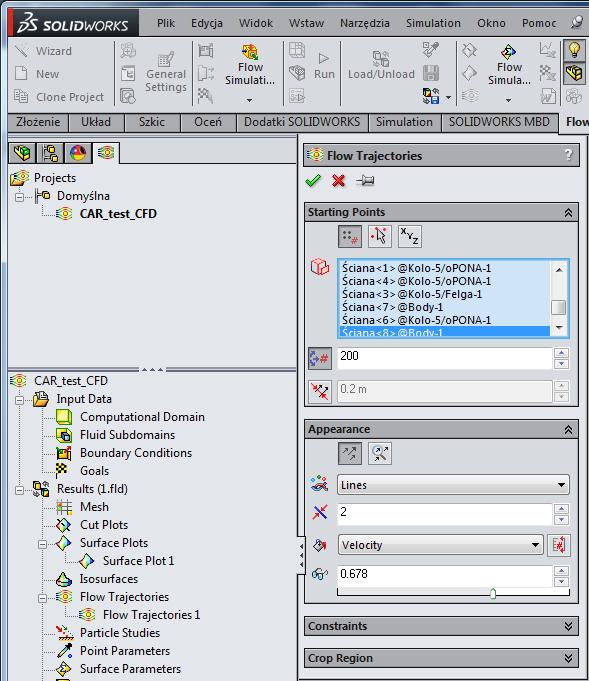Click the adjust min/max icon next to Velocity
The image size is (589, 681).
pos(559,545)
